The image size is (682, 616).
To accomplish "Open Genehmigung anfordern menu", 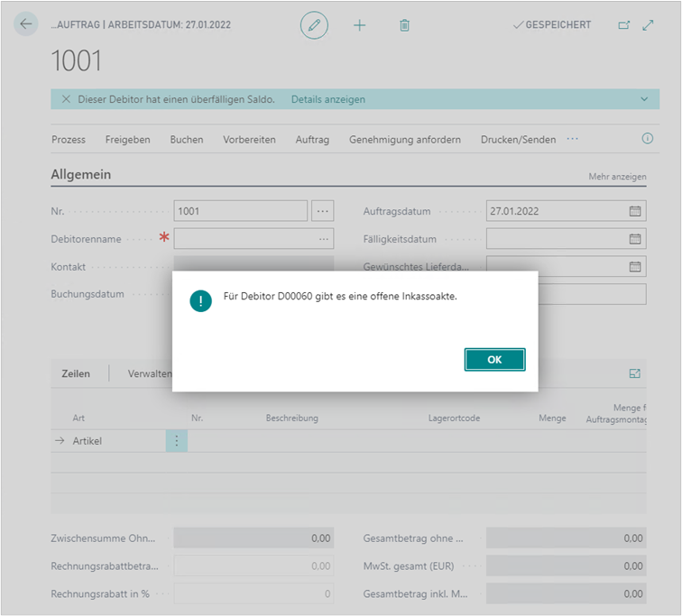I will click(x=405, y=140).
